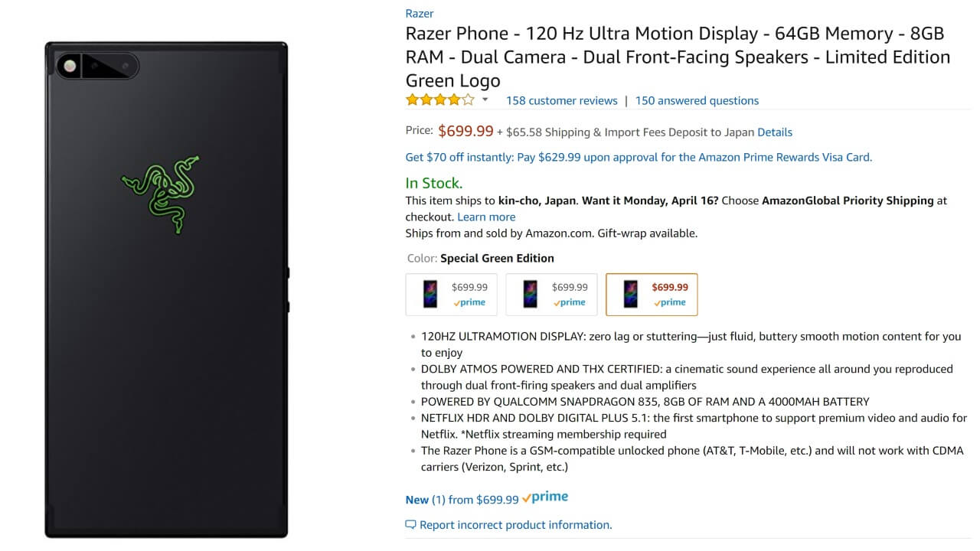Image resolution: width=980 pixels, height=551 pixels.
Task: Click the dual camera on phone image
Action: click(x=98, y=66)
